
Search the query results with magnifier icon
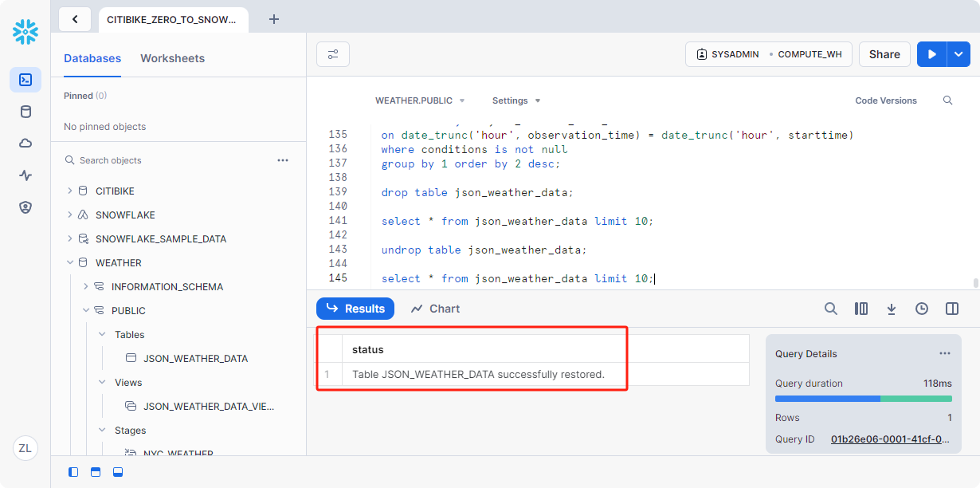click(x=830, y=309)
